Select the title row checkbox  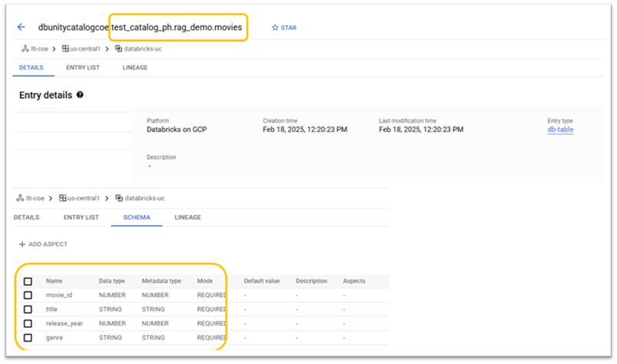pos(28,309)
